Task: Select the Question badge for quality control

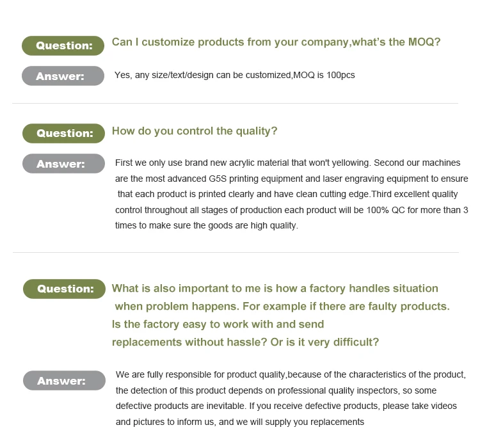Action: coord(63,133)
